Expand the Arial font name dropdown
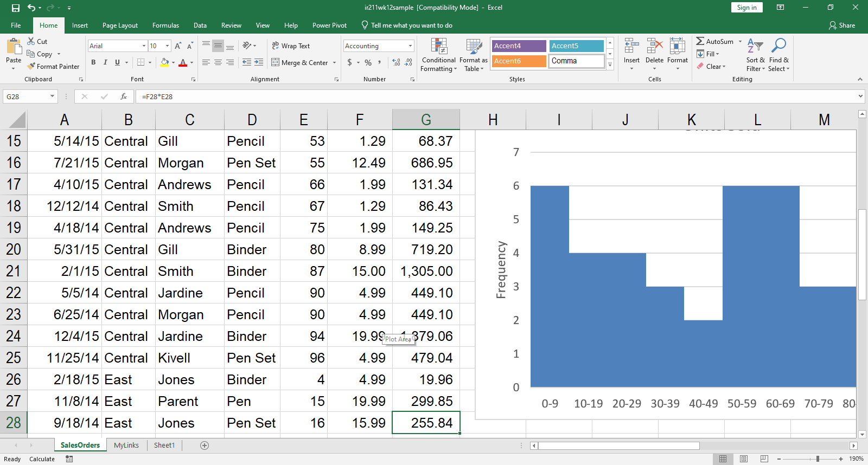The height and width of the screenshot is (465, 868). (144, 46)
